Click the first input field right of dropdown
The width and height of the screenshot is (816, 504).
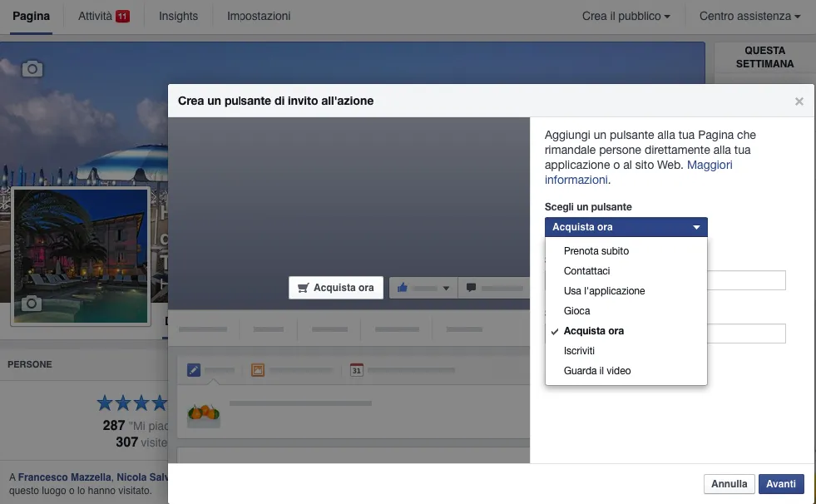click(x=746, y=280)
